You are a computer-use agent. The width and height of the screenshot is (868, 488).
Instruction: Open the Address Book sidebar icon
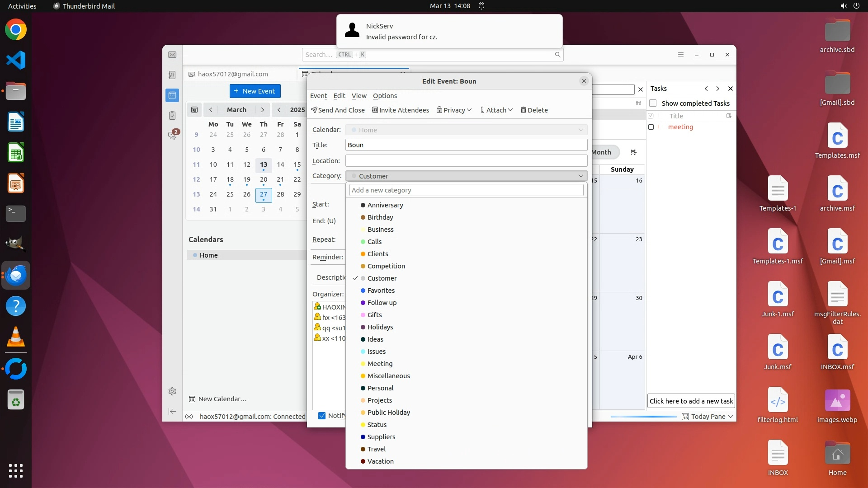172,75
